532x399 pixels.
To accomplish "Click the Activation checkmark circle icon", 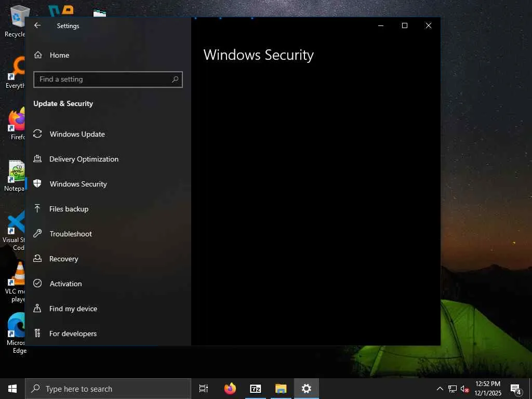I will point(37,283).
